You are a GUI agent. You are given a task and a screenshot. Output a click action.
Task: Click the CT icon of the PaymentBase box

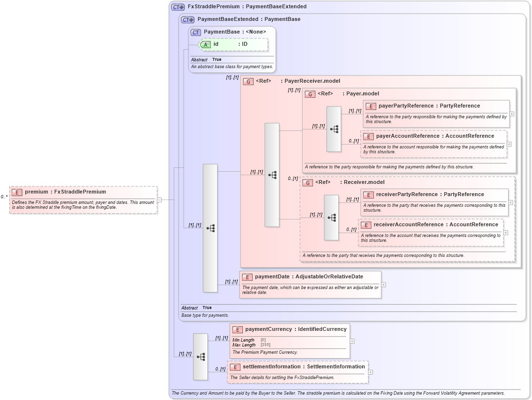tap(196, 32)
